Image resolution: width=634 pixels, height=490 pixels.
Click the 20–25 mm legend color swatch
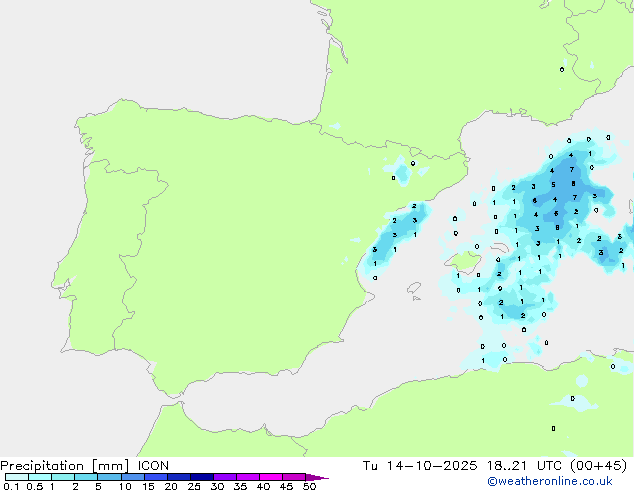pyautogui.click(x=178, y=477)
